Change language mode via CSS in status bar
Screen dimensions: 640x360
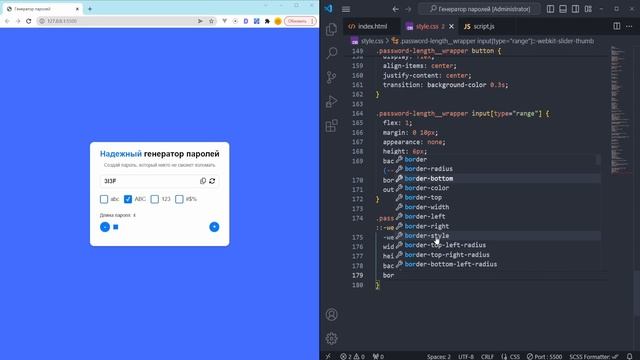(x=511, y=356)
